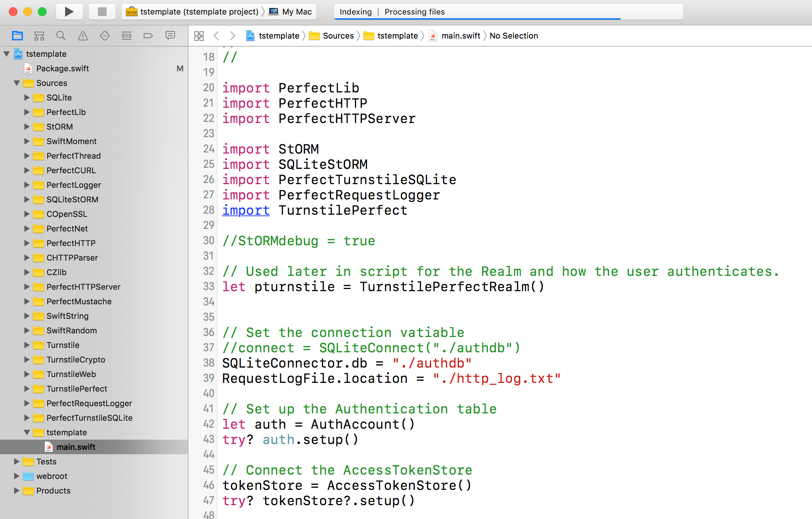The height and width of the screenshot is (519, 812).
Task: Open the Find navigator magnifier icon
Action: (x=61, y=36)
